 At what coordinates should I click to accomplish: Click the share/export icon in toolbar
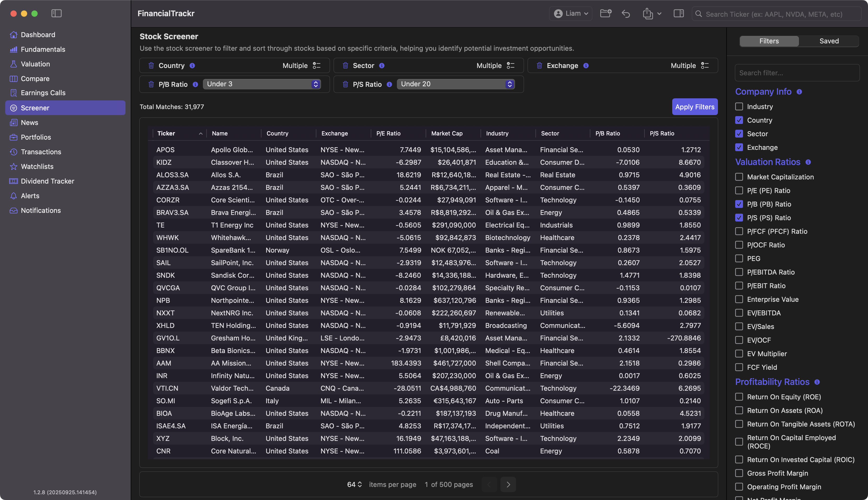point(648,14)
